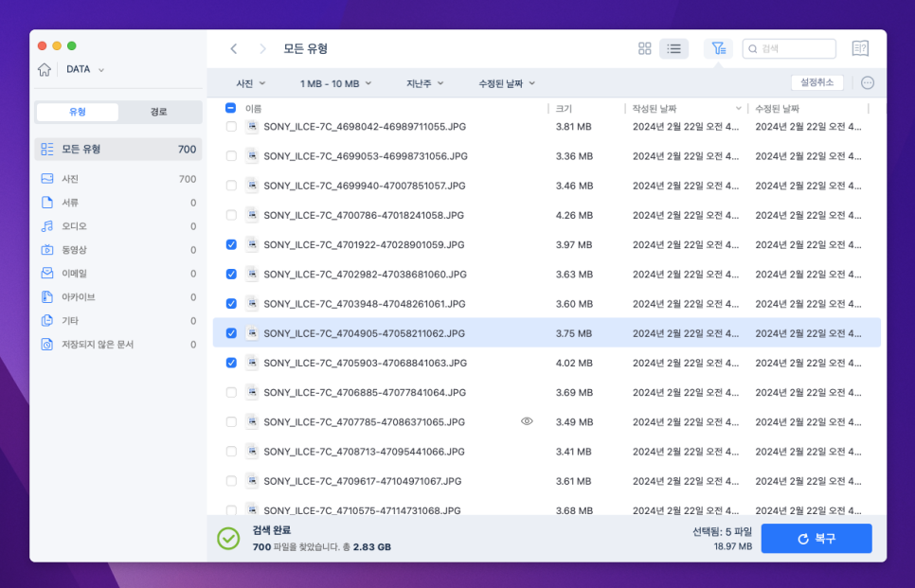Click 4.02 MB size cell
Screen dimensions: 915x588
coord(574,363)
